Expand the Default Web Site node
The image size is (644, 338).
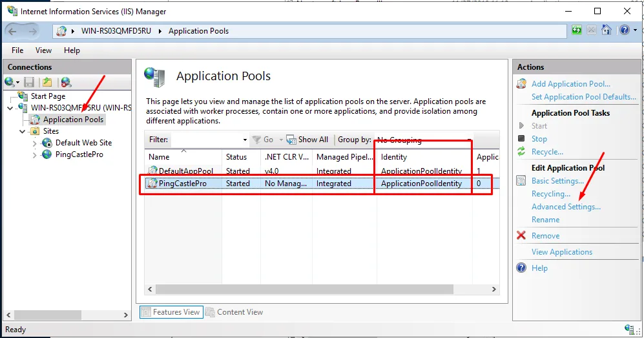click(x=34, y=143)
